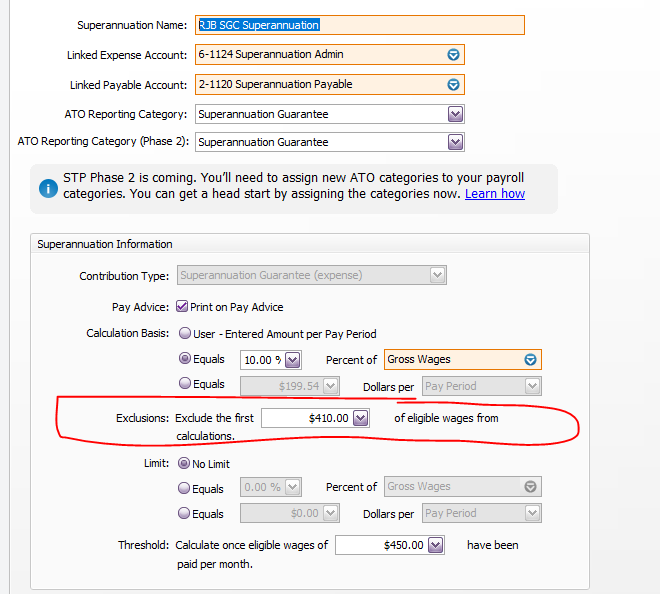The width and height of the screenshot is (660, 594).
Task: Expand ATO Reporting Category (Phase 2) dropdown
Action: [455, 142]
